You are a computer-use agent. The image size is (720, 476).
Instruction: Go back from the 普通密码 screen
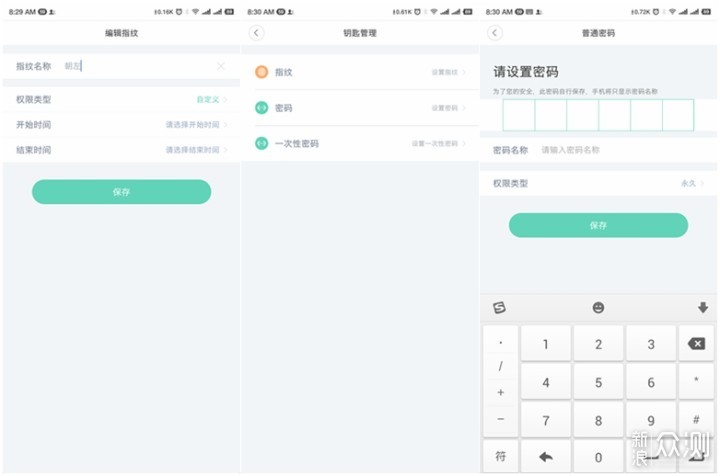click(495, 33)
